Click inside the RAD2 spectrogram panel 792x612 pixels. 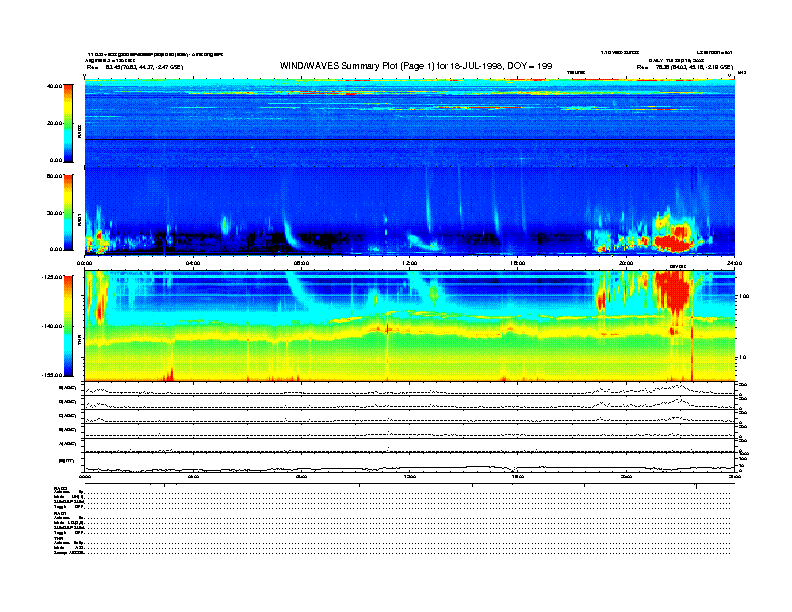coord(410,122)
